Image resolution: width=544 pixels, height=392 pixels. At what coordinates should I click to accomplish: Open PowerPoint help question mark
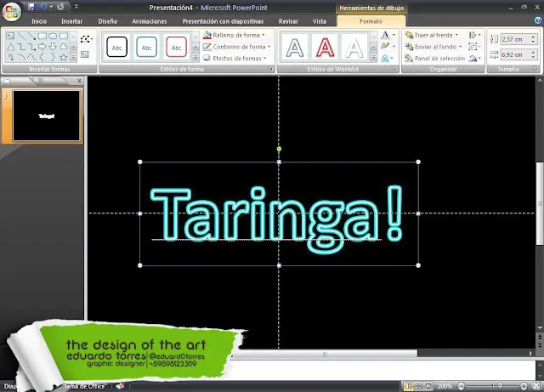[x=538, y=20]
